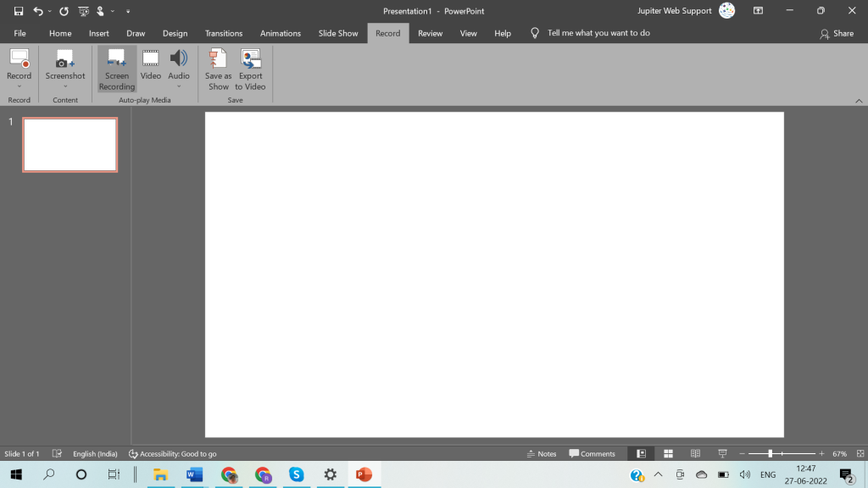
Task: Open the File menu
Action: (20, 33)
